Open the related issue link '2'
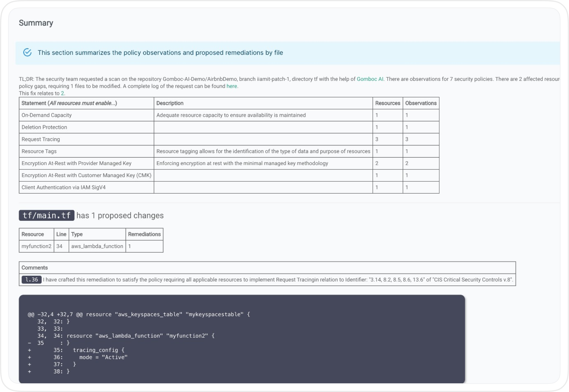569x392 pixels. 62,93
